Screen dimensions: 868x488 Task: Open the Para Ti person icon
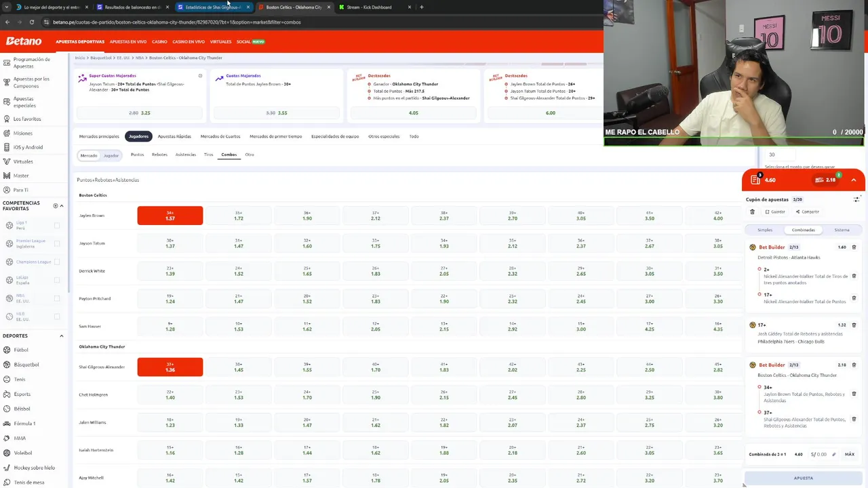tap(6, 190)
